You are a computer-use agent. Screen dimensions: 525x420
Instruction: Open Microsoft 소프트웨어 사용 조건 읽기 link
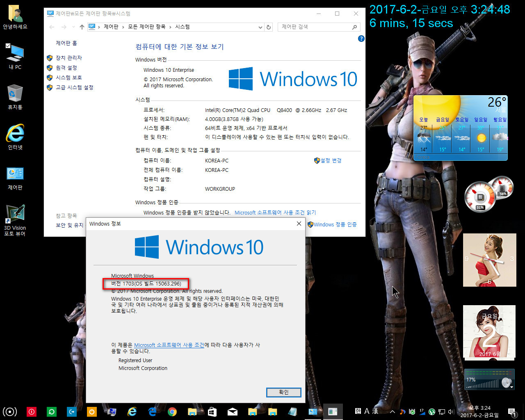tap(275, 212)
